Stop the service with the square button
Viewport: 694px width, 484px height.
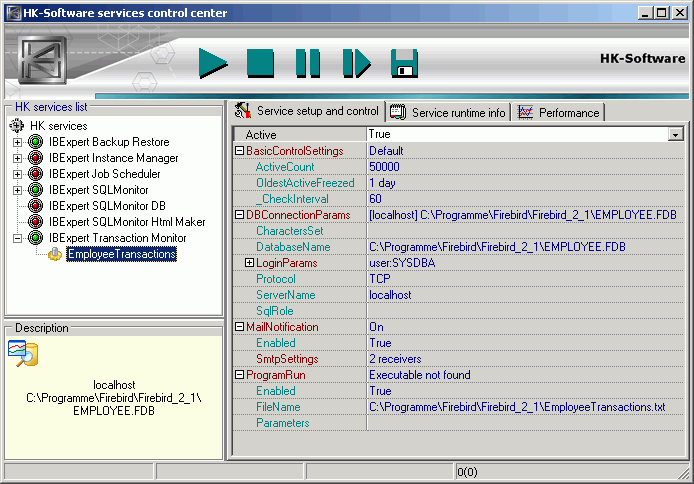pyautogui.click(x=260, y=63)
